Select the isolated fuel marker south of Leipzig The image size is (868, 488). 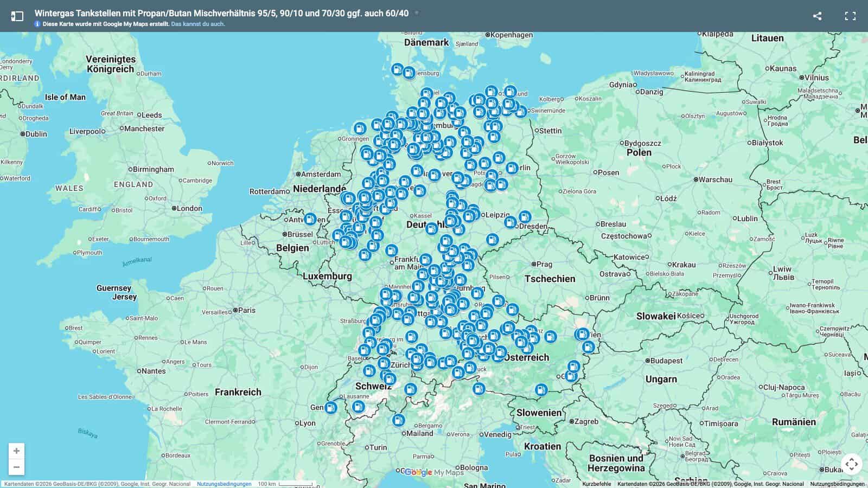tap(492, 239)
